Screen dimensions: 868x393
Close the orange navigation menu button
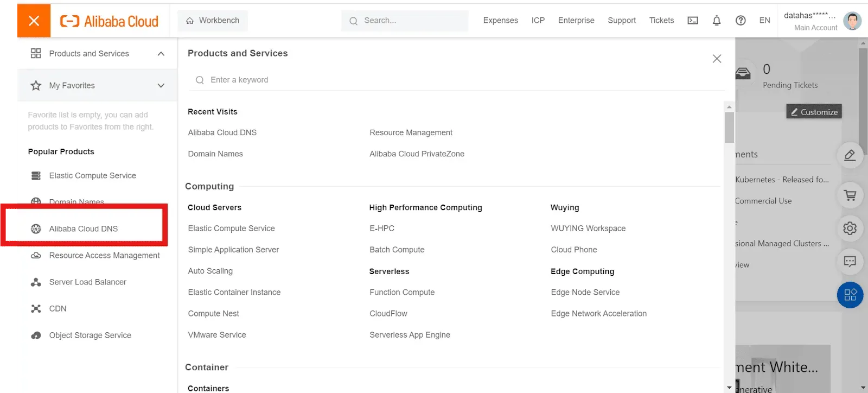(x=34, y=21)
